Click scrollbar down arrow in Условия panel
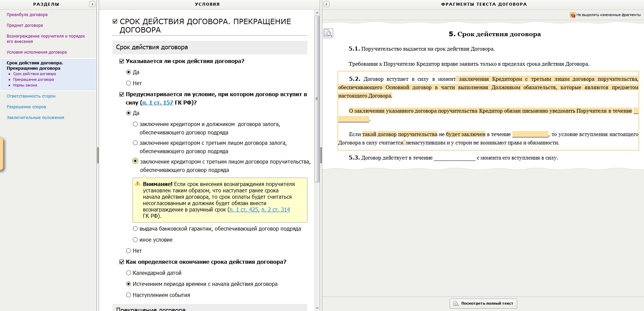Viewport: 644px width, 311px height. (x=317, y=308)
